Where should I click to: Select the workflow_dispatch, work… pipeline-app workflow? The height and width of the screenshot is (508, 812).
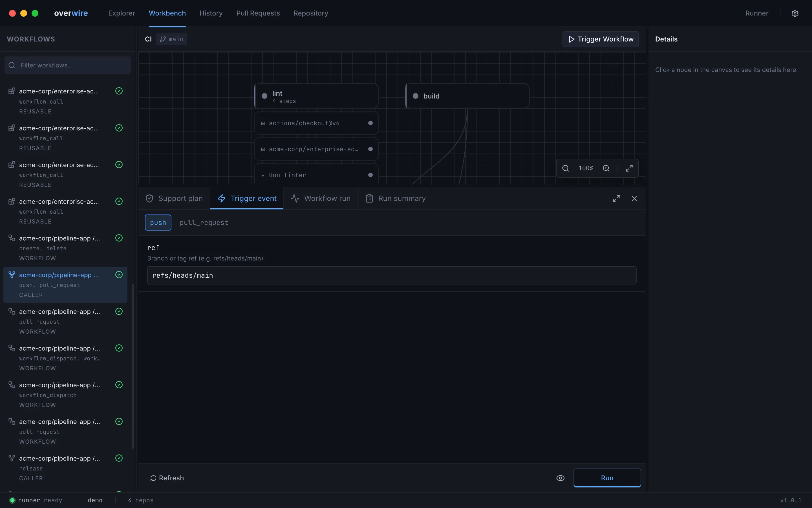point(65,358)
